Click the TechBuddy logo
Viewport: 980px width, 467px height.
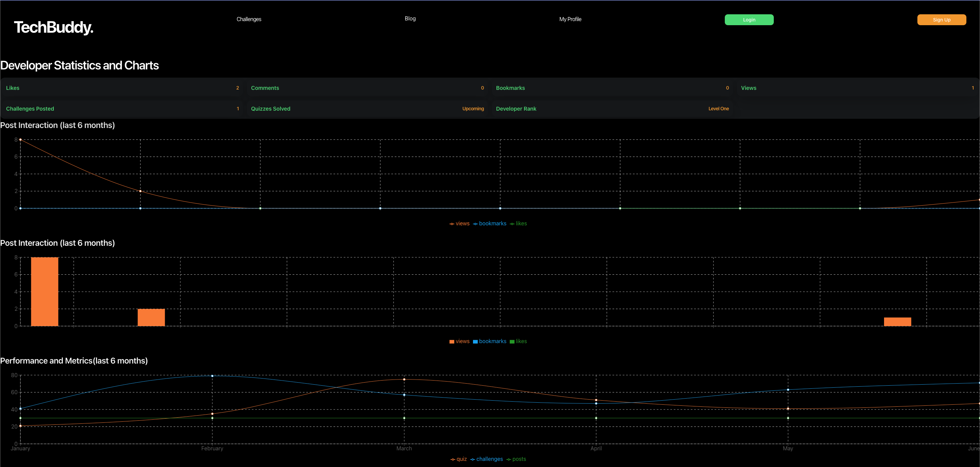click(53, 28)
